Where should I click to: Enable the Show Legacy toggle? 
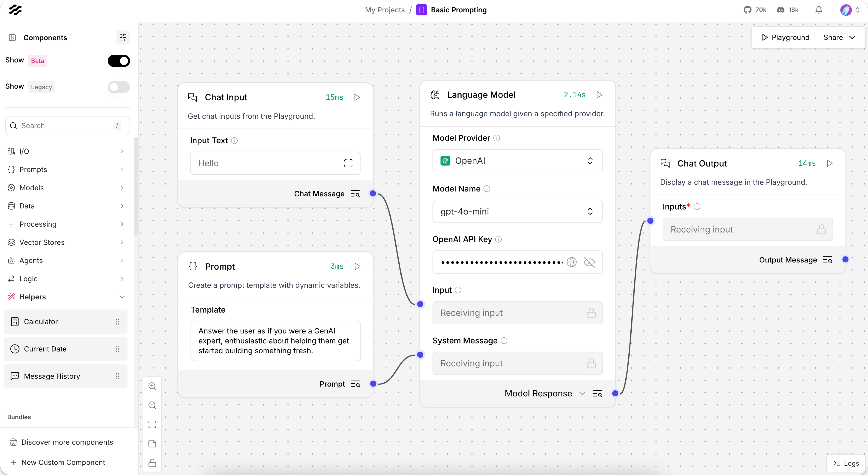(x=119, y=87)
